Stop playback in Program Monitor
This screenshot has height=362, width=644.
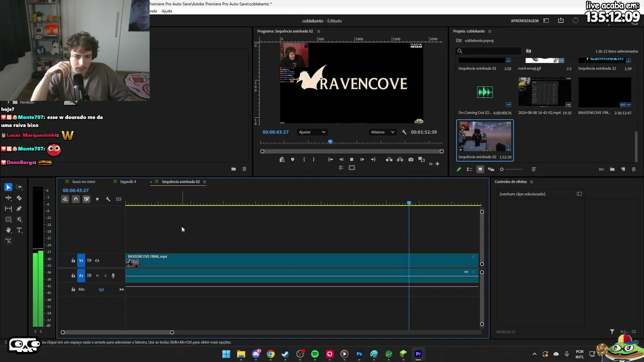(x=352, y=159)
